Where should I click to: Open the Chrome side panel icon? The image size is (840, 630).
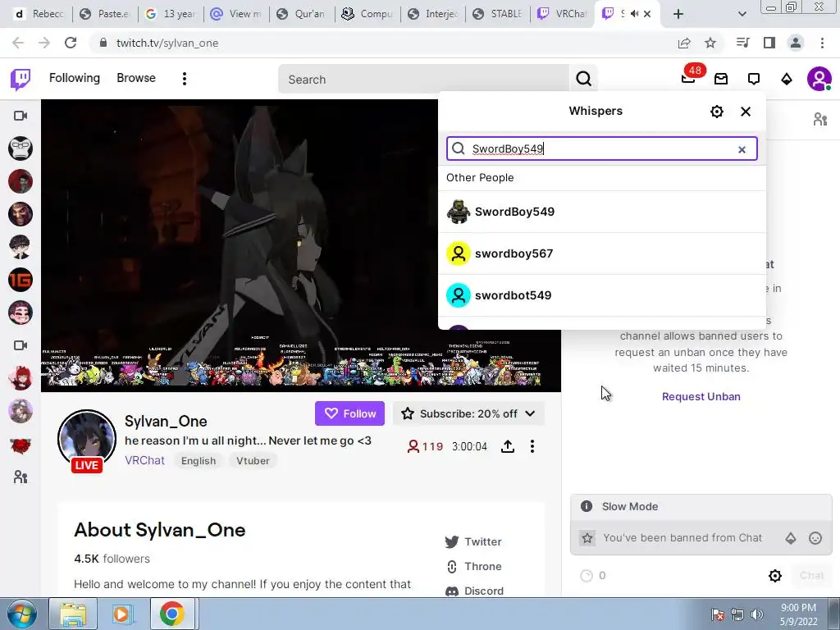click(769, 43)
